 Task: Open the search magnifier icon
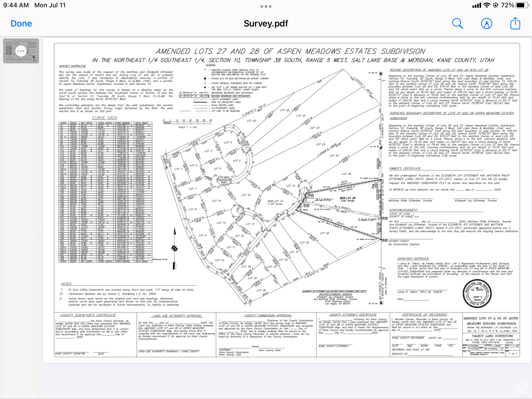457,24
